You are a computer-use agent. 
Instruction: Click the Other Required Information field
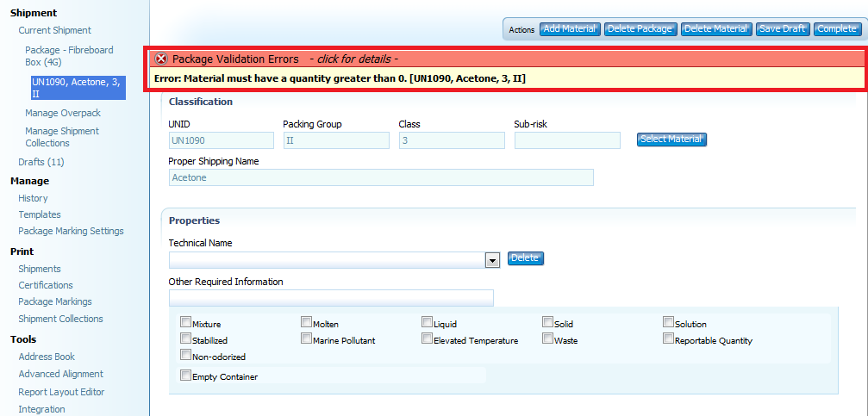tap(331, 298)
